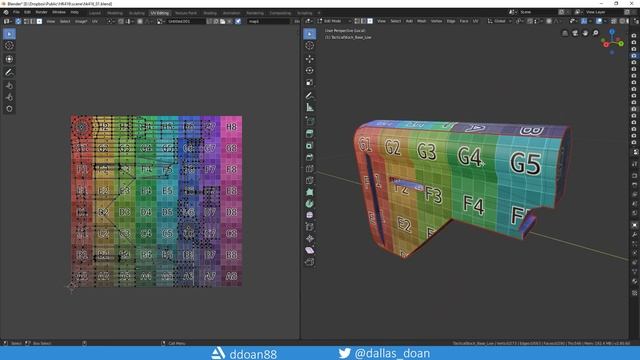Image resolution: width=640 pixels, height=360 pixels.
Task: Toggle camera view gizmo in viewport
Action: tap(575, 33)
